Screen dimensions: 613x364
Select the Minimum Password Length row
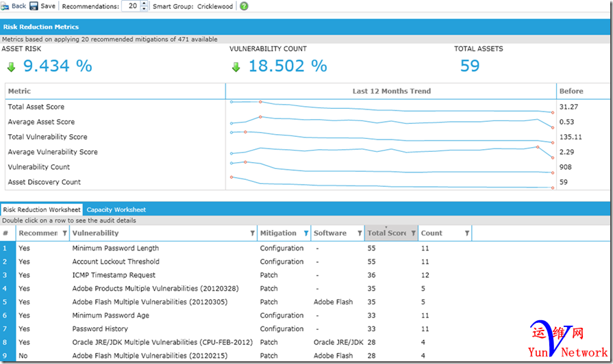point(115,248)
